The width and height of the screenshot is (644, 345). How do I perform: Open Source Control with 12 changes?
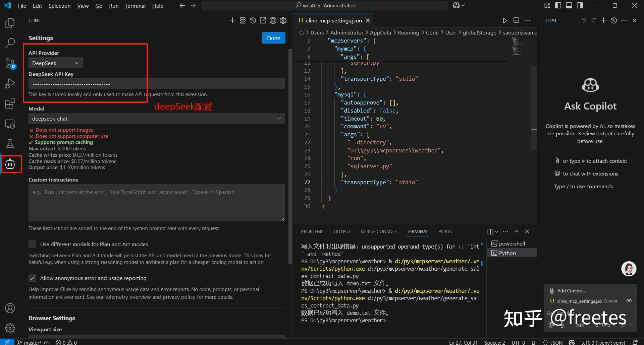[x=10, y=63]
